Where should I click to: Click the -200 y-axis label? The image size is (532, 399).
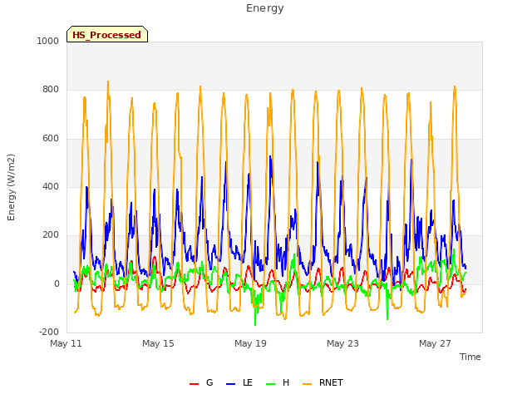point(49,332)
